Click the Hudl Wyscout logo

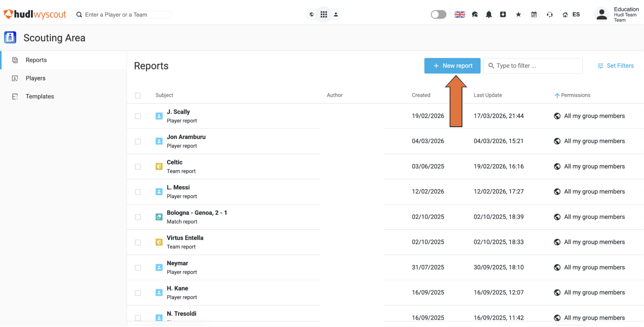[35, 14]
